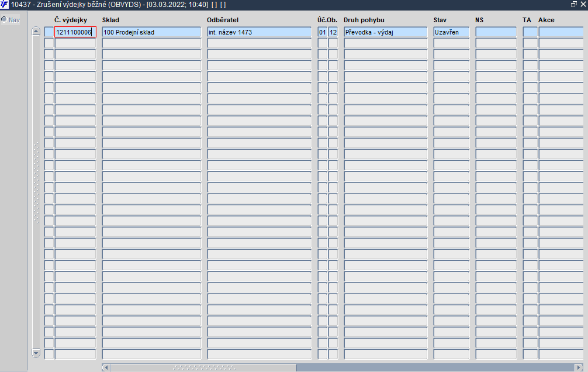The image size is (588, 372).
Task: Close the Zrušení výdejky běžné window
Action: pyautogui.click(x=583, y=5)
